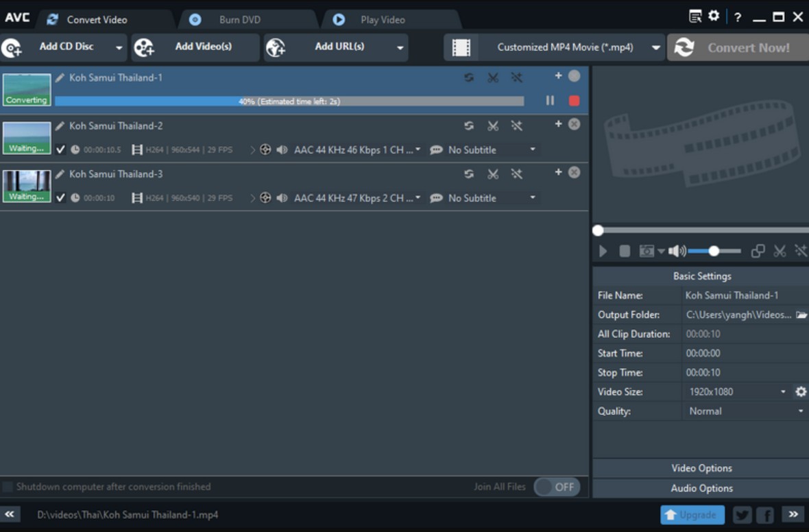Screen dimensions: 809x532
Task: Click the Add Video(s) button
Action: pyautogui.click(x=195, y=47)
